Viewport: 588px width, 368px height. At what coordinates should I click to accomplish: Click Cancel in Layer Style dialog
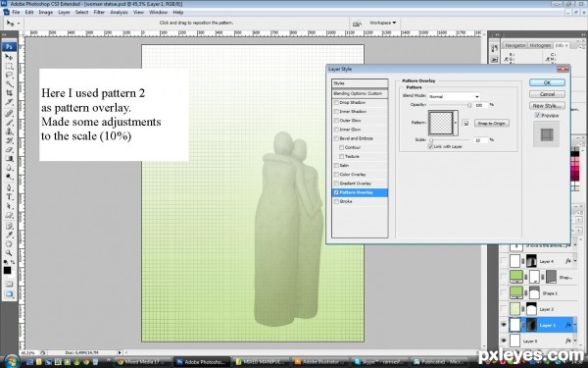tap(547, 94)
